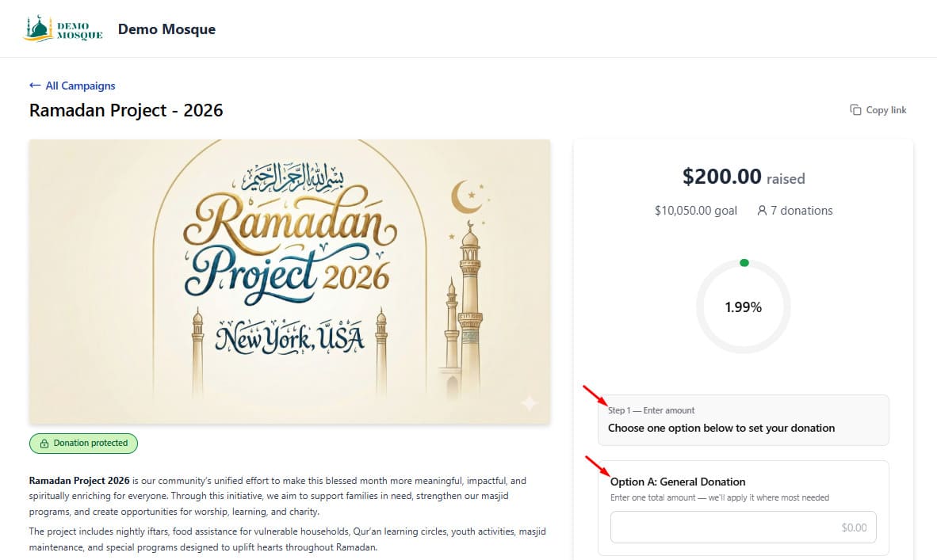The image size is (937, 560).
Task: Click the Demo Mosque logo icon
Action: click(63, 29)
